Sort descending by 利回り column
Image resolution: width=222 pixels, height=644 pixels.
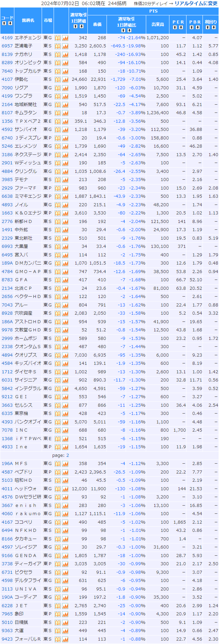[x=214, y=27]
